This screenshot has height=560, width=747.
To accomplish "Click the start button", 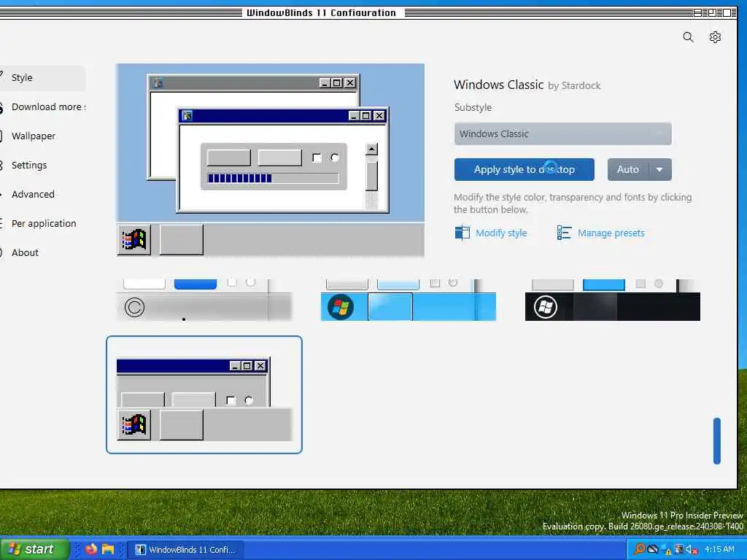I will coord(34,549).
